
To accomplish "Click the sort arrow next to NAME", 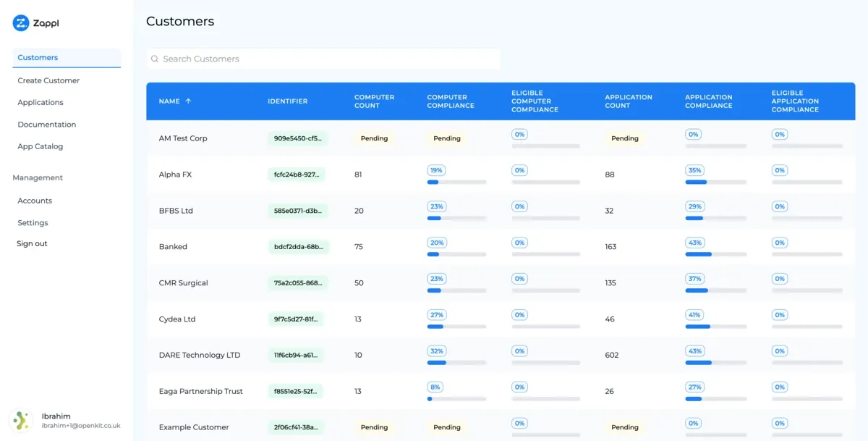I will [189, 101].
